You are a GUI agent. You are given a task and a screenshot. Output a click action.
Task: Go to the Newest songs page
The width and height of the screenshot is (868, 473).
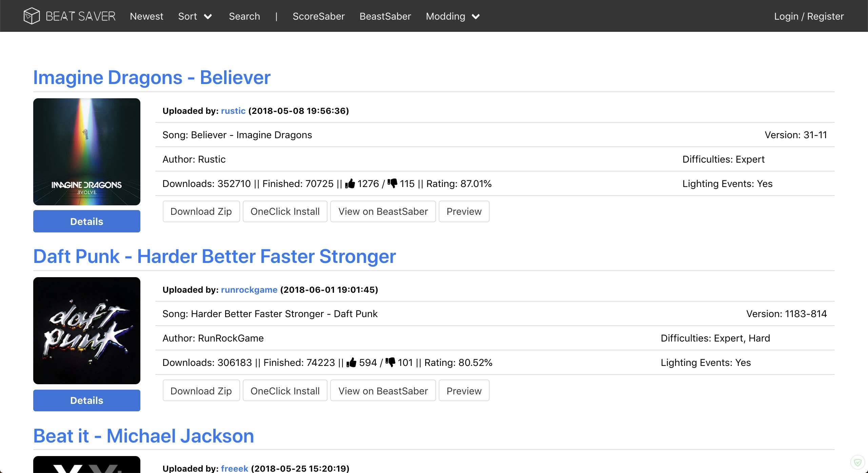tap(146, 16)
